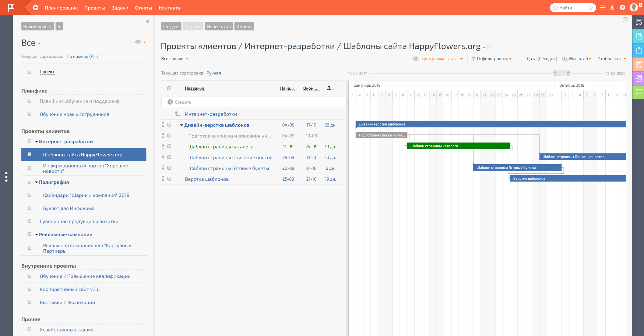Open the Контакты menu item
Viewport: 644px width, 336px height.
point(170,8)
